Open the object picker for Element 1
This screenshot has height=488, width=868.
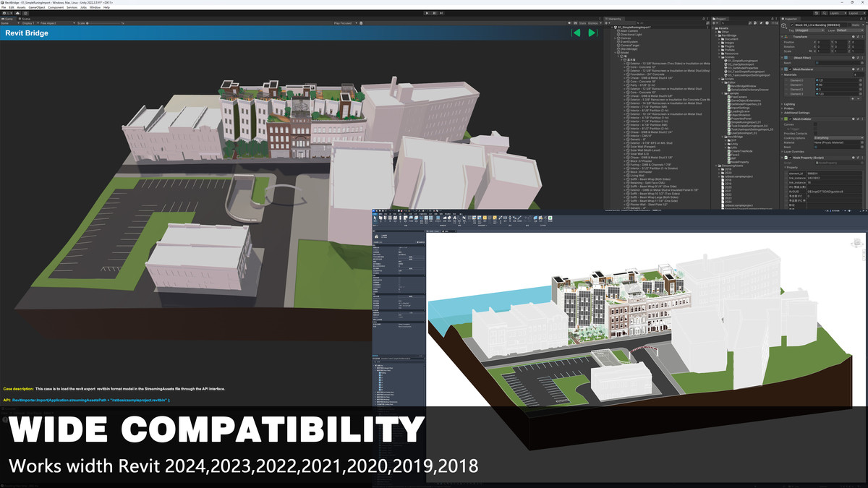point(861,85)
